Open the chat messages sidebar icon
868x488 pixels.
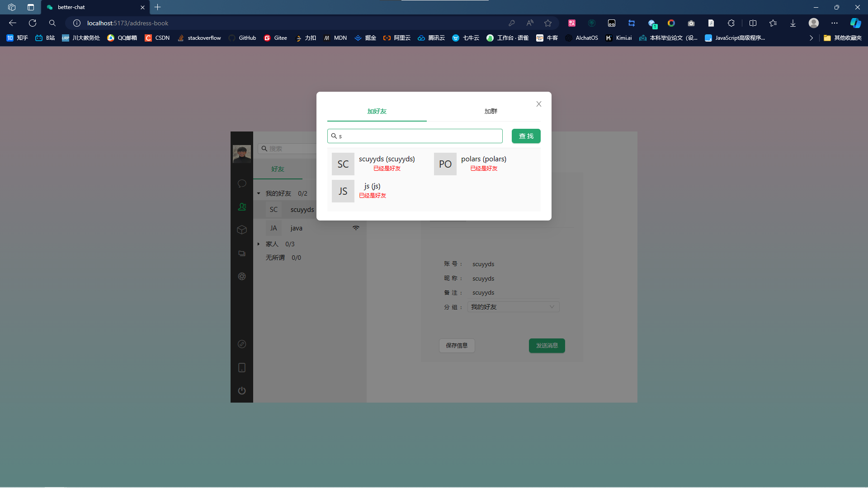pyautogui.click(x=242, y=183)
